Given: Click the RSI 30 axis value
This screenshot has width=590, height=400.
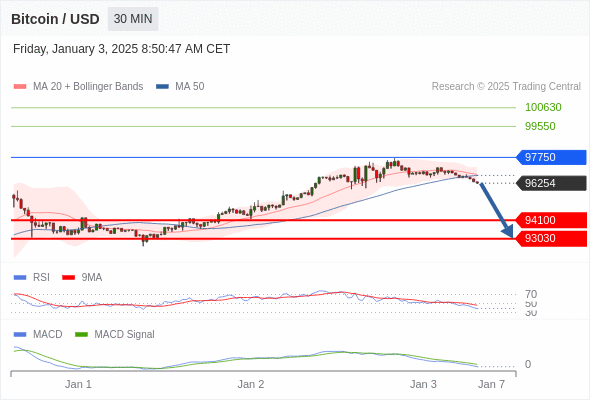Looking at the screenshot, I should tap(531, 313).
